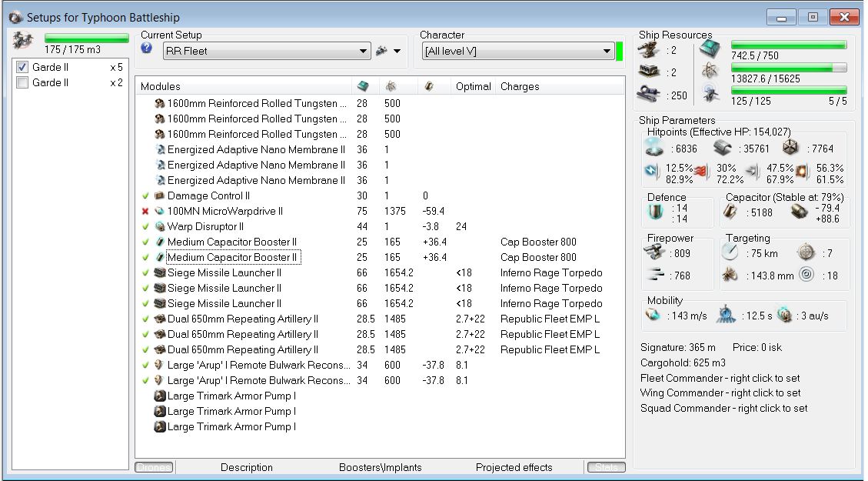Click Fleet Commander right click to set
The width and height of the screenshot is (868, 481).
tap(720, 378)
